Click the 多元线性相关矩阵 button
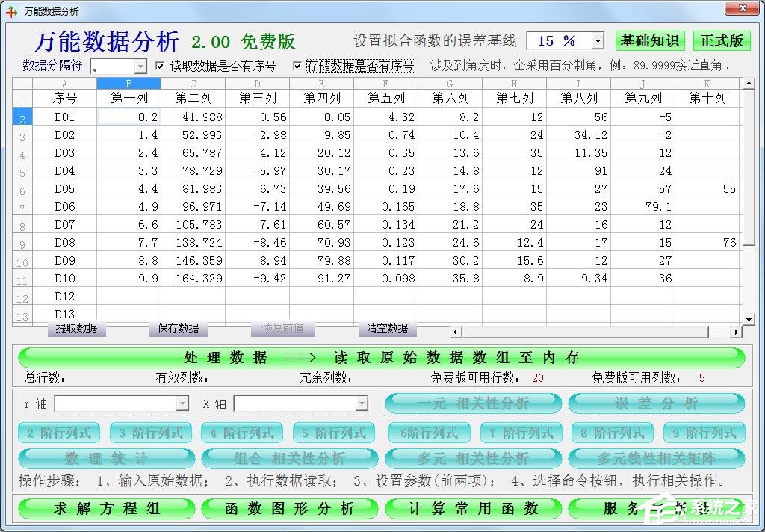 (x=656, y=458)
